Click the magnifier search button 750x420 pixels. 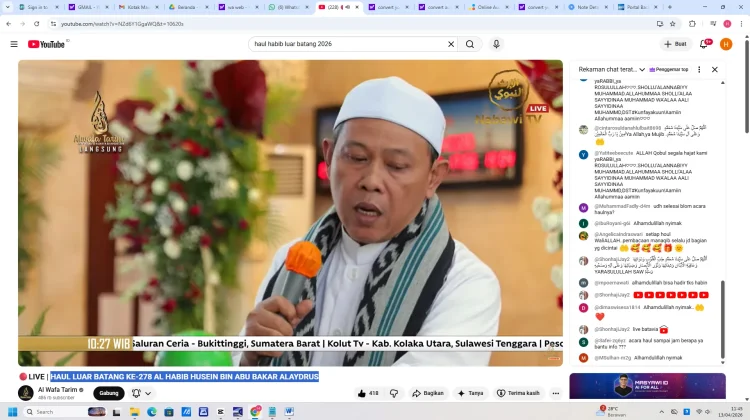(470, 44)
